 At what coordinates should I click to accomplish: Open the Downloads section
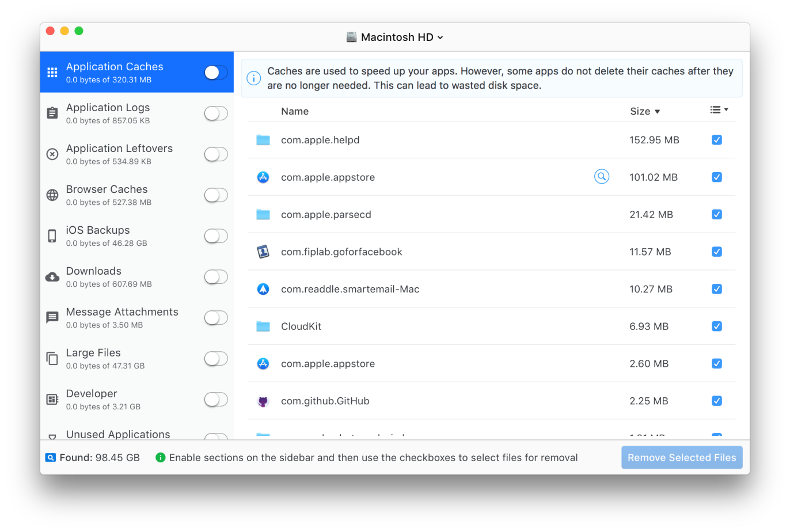137,277
